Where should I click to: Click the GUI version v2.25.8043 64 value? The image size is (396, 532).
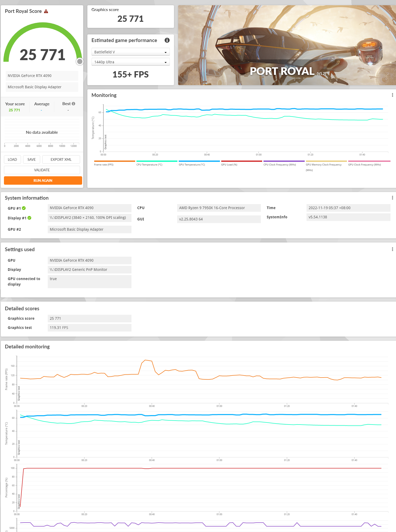219,219
